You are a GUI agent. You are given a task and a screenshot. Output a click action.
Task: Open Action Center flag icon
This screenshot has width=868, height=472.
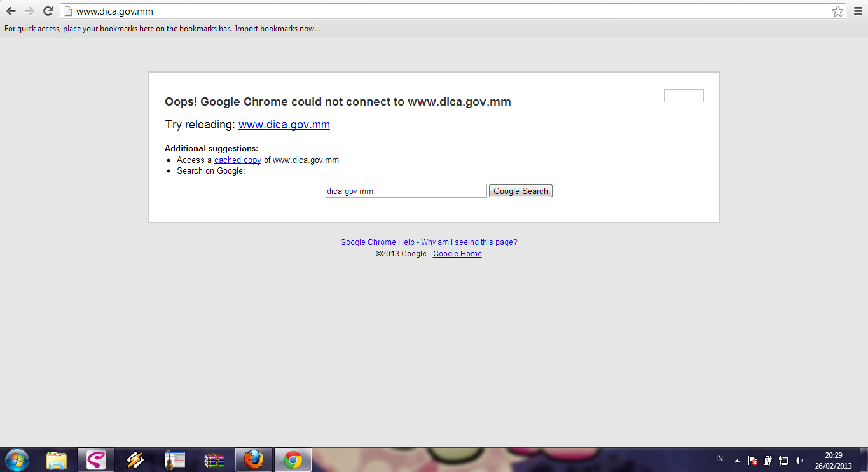coord(752,460)
